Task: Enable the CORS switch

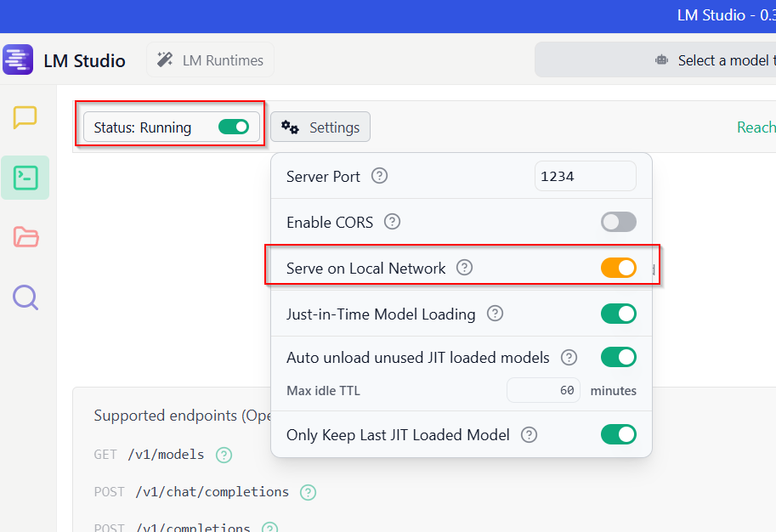Action: (618, 222)
